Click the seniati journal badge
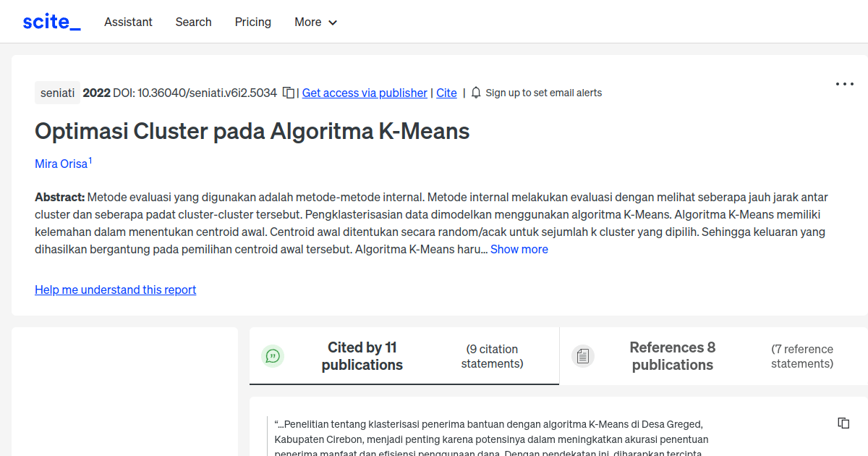This screenshot has width=868, height=456. [57, 93]
